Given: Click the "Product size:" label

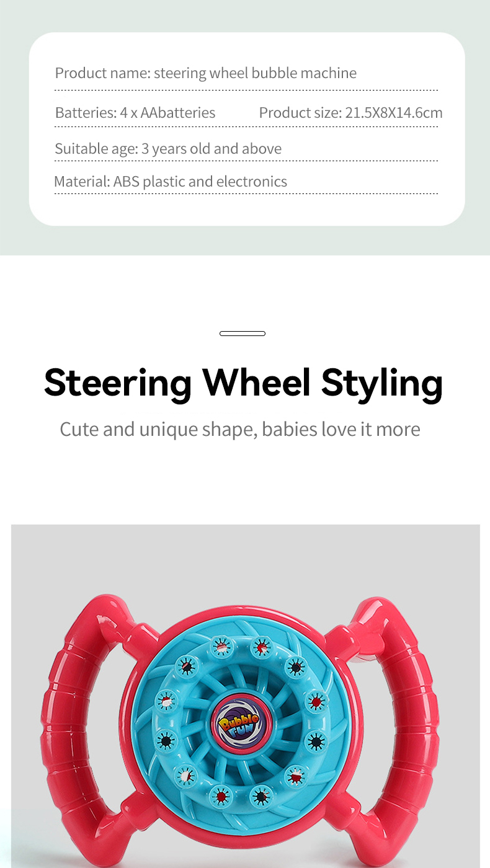Looking at the screenshot, I should pos(300,113).
